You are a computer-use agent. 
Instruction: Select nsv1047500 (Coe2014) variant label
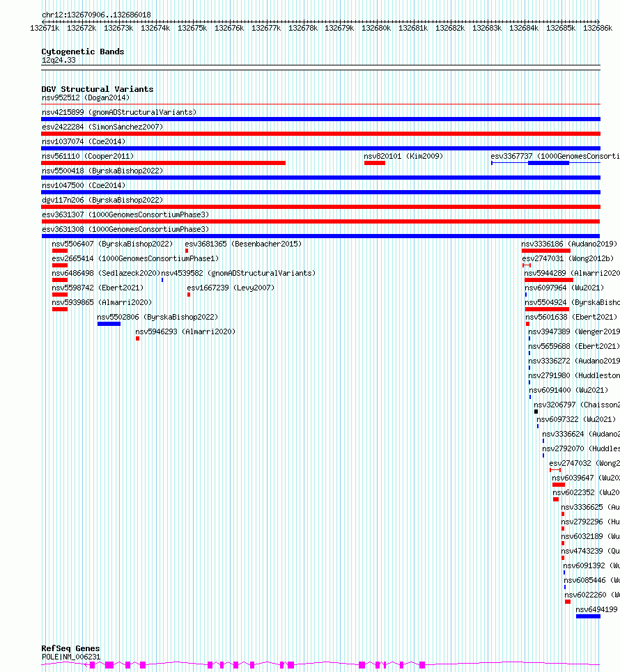[84, 185]
